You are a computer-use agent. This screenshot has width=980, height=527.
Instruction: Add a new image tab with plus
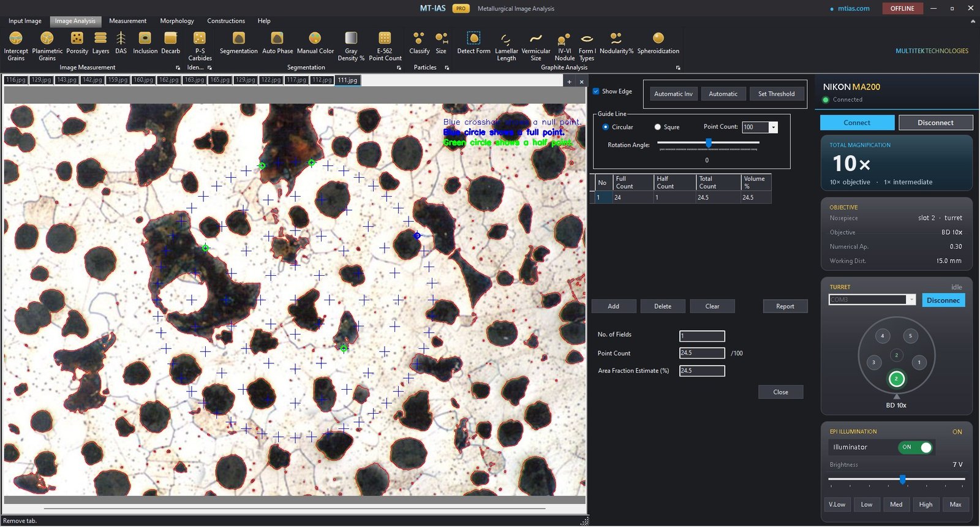(570, 82)
